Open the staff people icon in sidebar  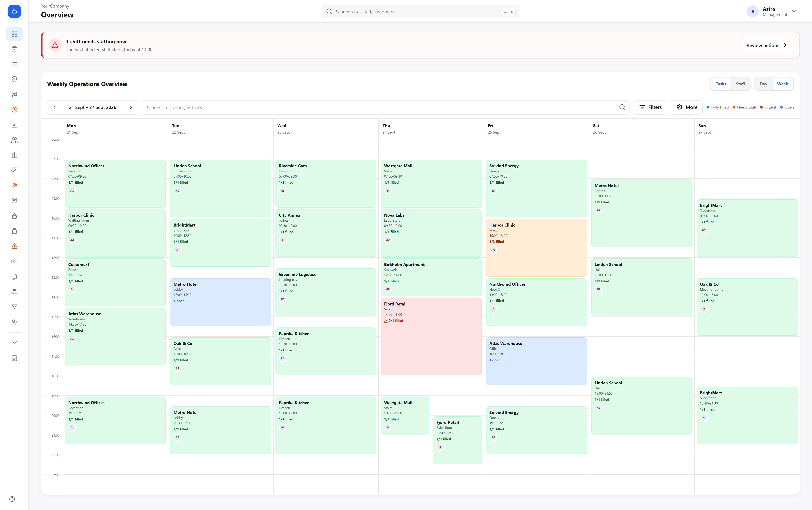click(14, 140)
